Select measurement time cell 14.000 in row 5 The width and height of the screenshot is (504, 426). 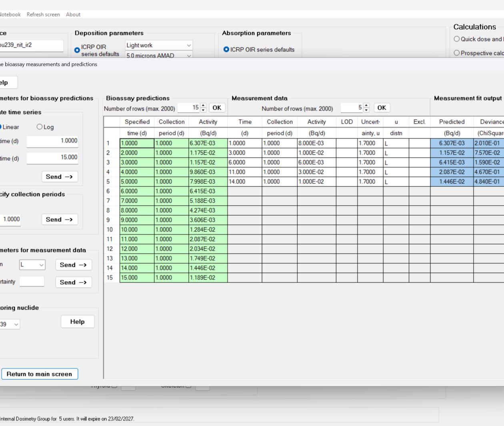[245, 181]
